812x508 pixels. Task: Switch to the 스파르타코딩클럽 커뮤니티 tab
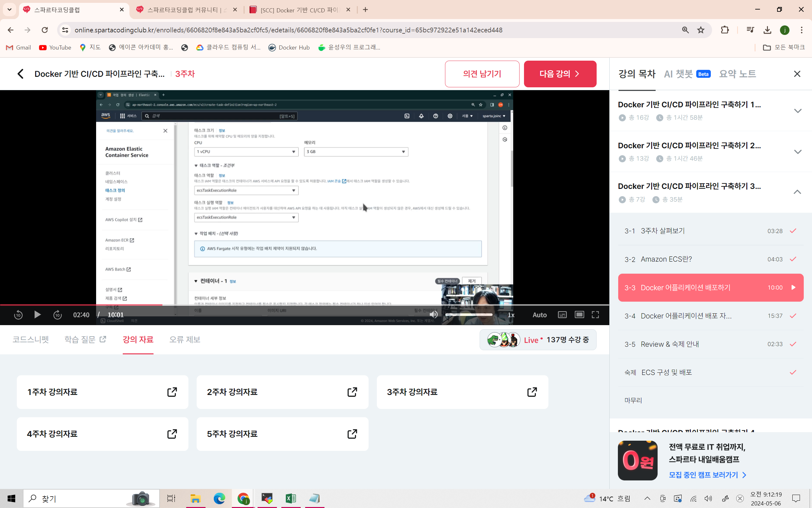coord(187,10)
